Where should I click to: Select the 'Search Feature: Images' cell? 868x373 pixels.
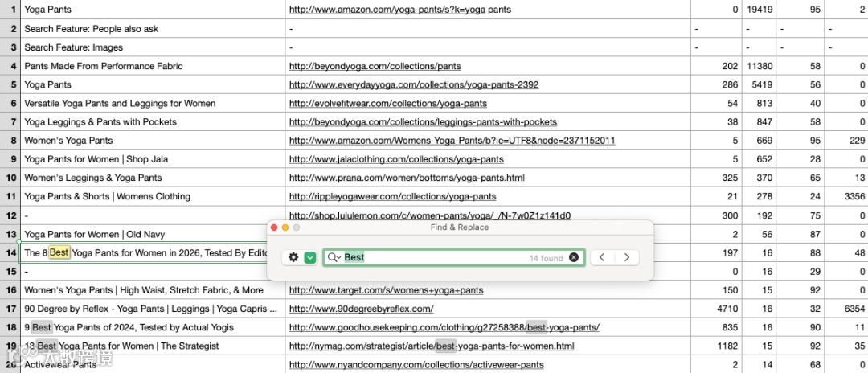click(x=153, y=47)
